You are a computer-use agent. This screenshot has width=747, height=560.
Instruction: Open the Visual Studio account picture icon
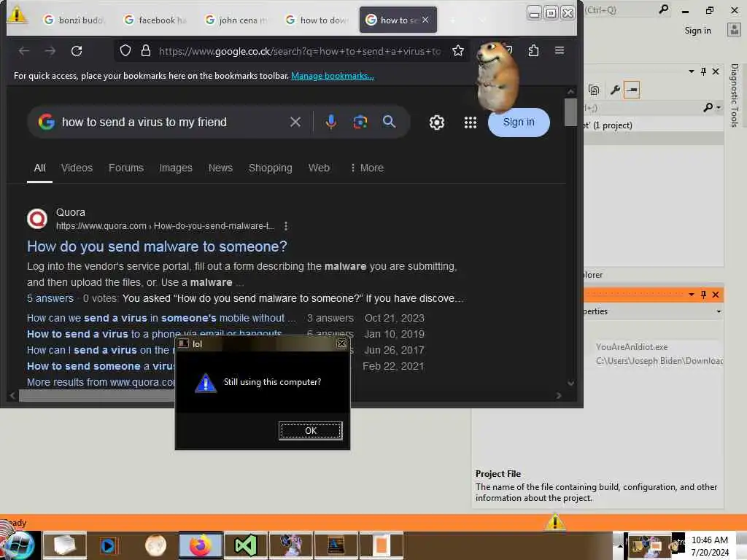(x=734, y=30)
